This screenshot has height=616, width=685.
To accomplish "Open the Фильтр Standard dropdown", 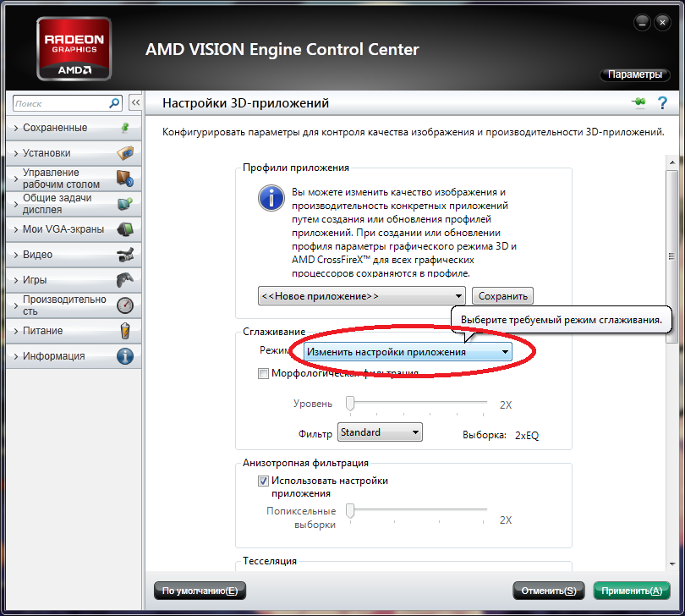I will tap(380, 432).
